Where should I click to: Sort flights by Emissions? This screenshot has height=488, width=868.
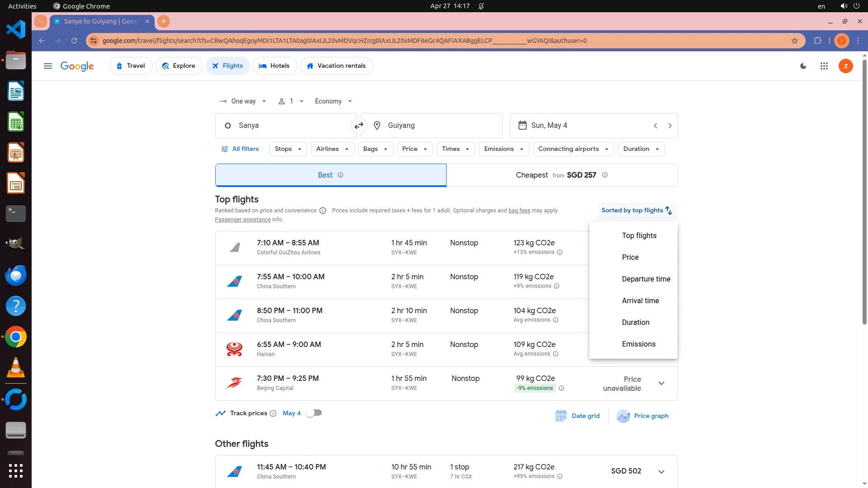tap(638, 344)
